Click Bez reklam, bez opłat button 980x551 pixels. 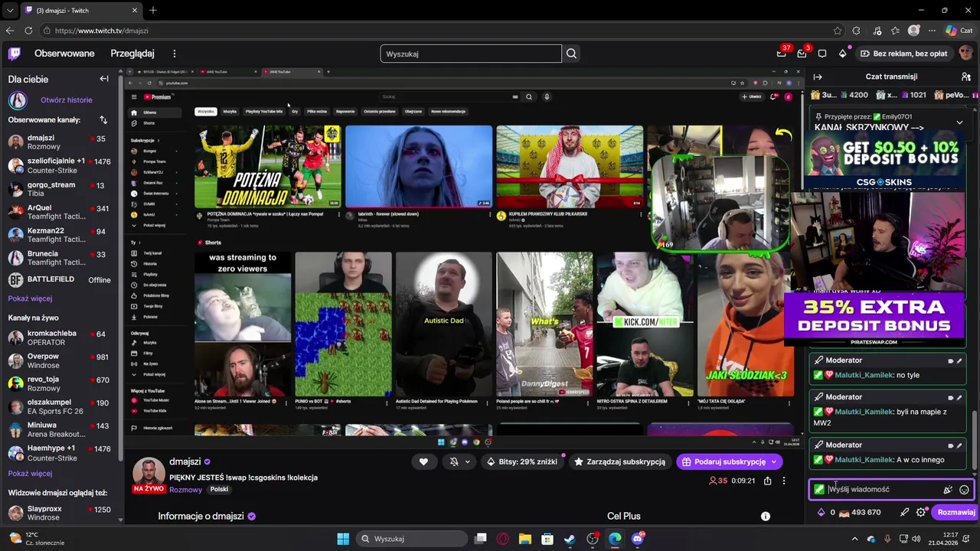[x=903, y=54]
